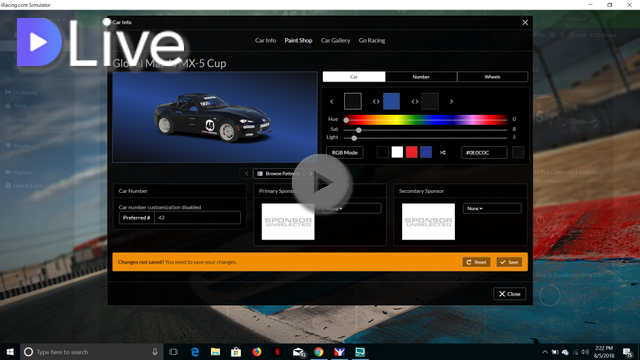Launch Firefox from taskbar
640x360 pixels.
[x=256, y=352]
